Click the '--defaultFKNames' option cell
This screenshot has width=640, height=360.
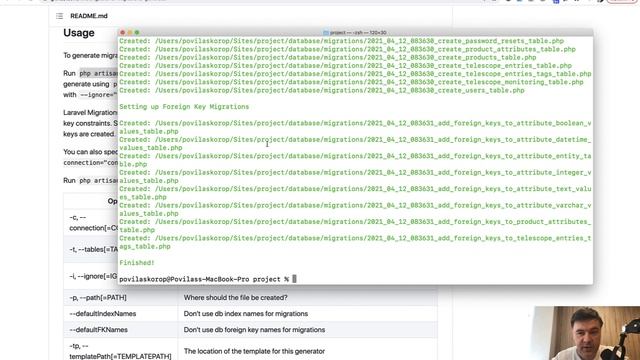[120, 329]
